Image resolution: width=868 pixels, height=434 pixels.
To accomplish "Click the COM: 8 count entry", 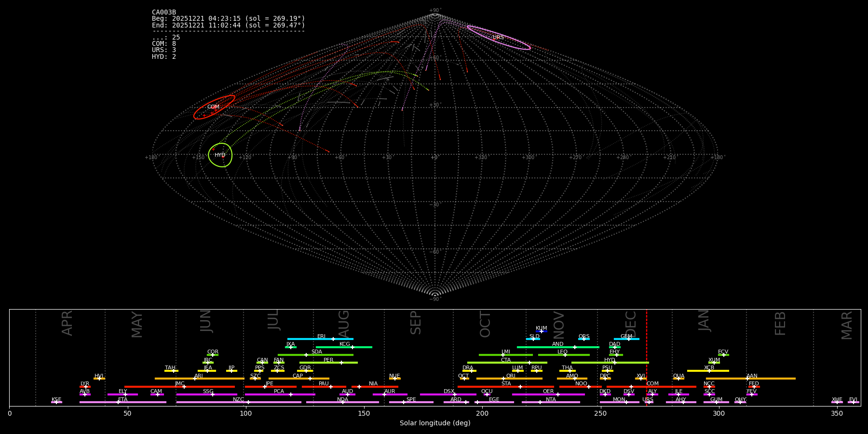I will pos(164,44).
